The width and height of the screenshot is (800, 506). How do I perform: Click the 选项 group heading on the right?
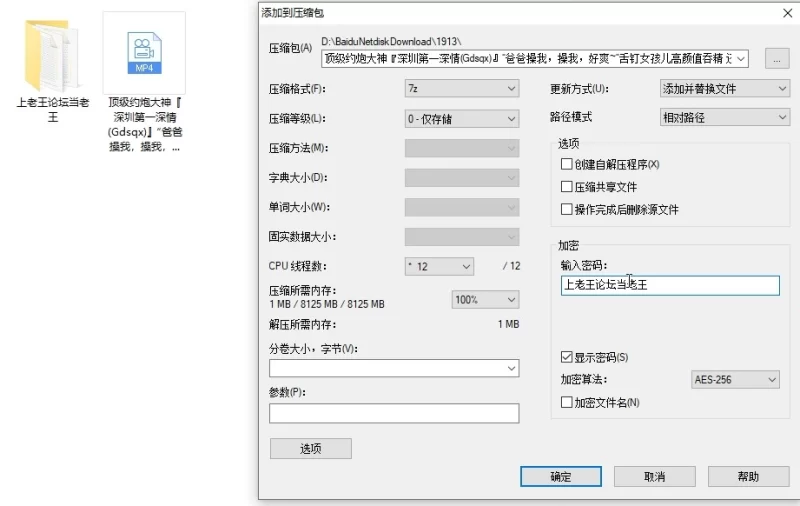point(568,143)
